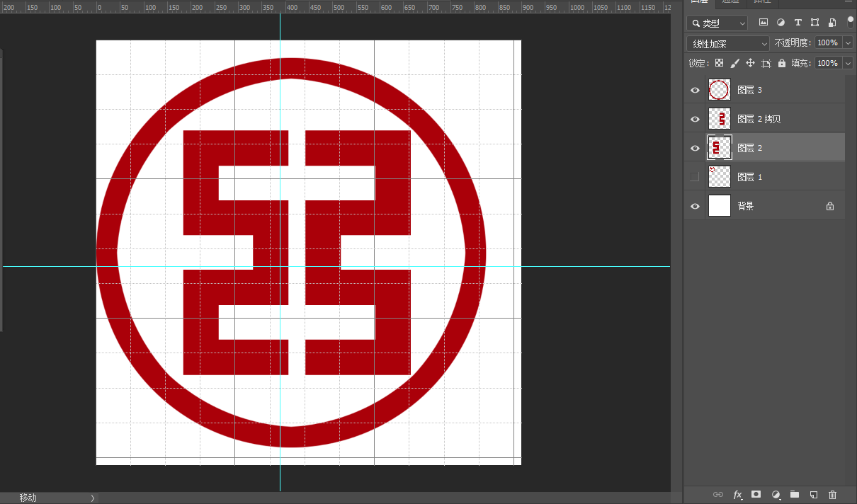
Task: Show 图层 1 via its visibility box
Action: point(695,177)
